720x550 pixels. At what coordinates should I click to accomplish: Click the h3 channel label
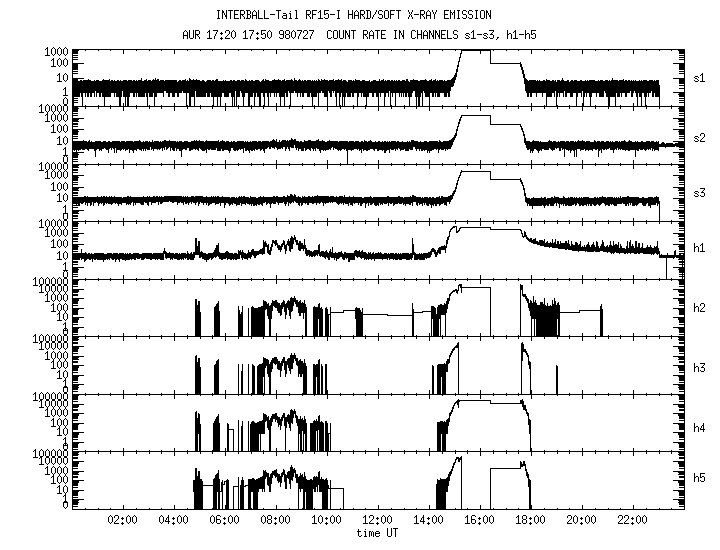click(699, 368)
